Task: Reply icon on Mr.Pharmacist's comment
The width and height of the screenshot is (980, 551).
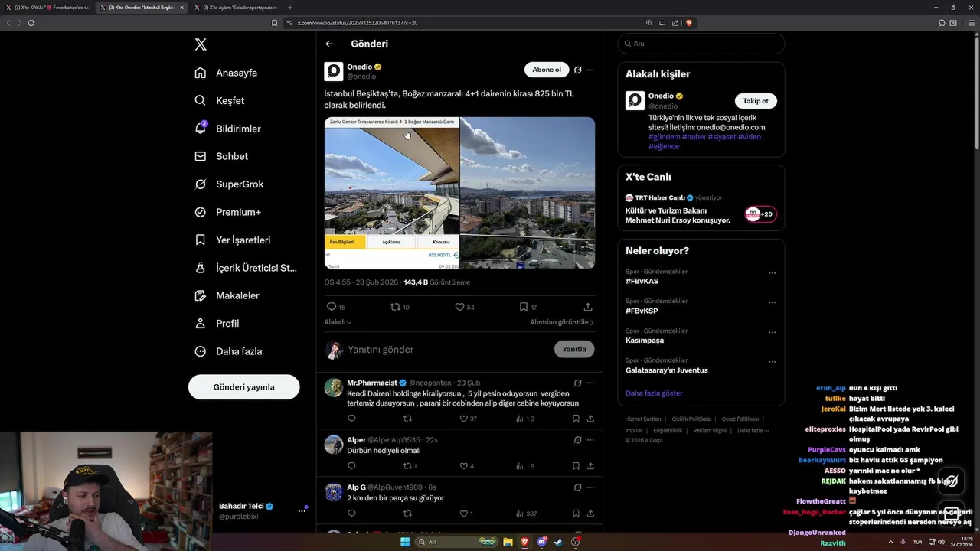Action: click(351, 419)
